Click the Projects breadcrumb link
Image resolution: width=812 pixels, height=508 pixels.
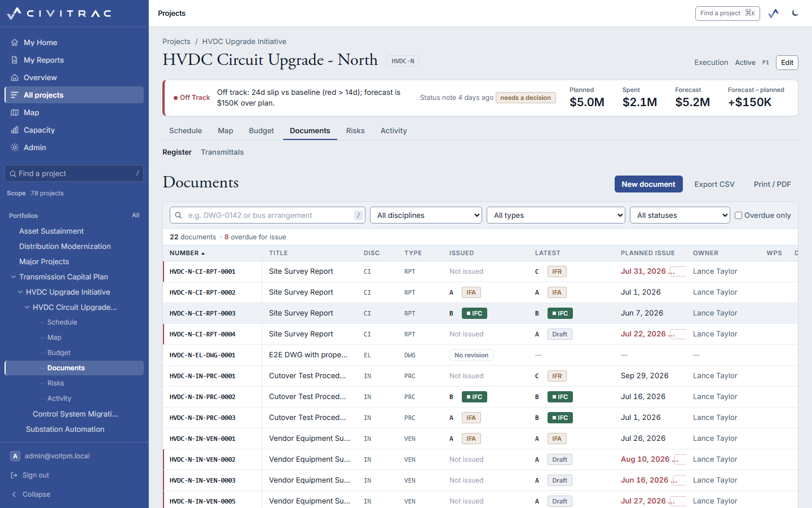pos(176,41)
